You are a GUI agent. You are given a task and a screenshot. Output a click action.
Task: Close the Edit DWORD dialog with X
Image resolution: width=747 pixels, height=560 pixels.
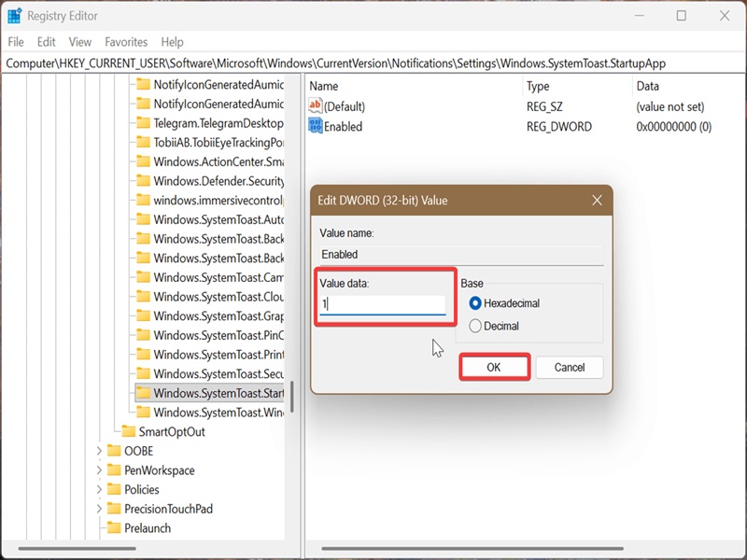[597, 201]
